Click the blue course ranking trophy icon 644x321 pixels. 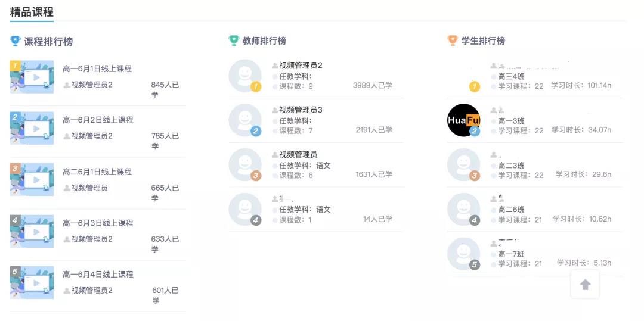pos(15,41)
